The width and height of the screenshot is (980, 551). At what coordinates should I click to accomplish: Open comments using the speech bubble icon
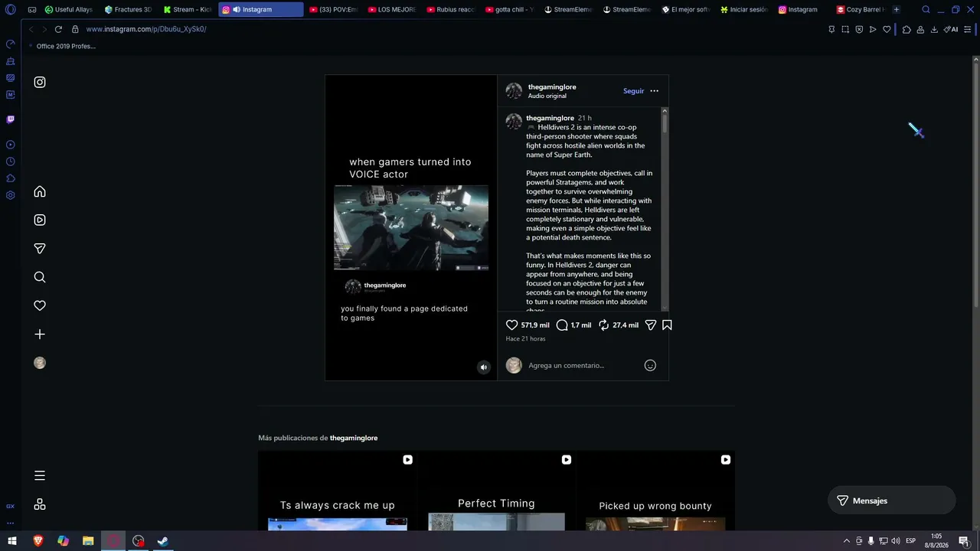562,325
